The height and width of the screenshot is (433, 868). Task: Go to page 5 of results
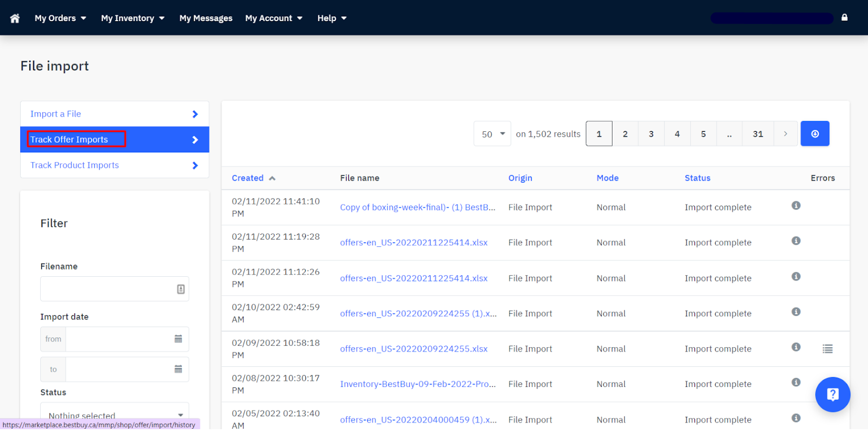(703, 133)
